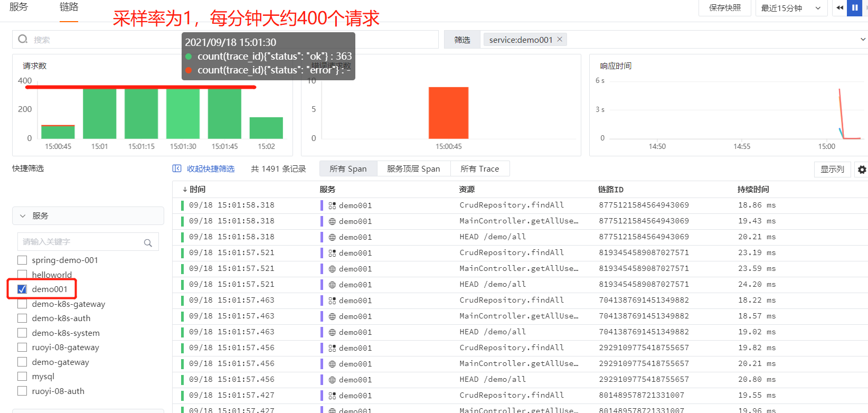Check the ruoyi-08-gateway service checkbox
This screenshot has height=413, width=868.
22,347
